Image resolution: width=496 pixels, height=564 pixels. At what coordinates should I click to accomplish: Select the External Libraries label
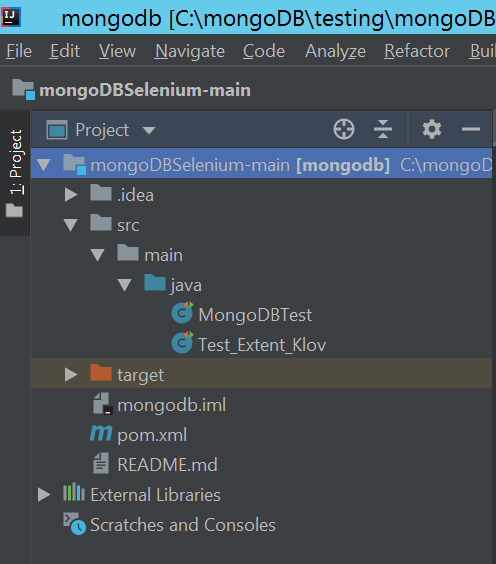point(155,495)
